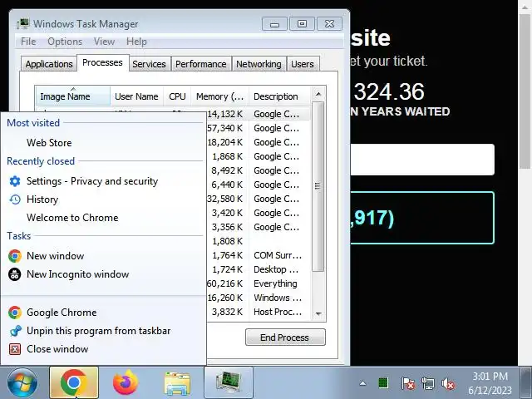Sort by Description column header
This screenshot has height=399, width=532.
point(279,96)
